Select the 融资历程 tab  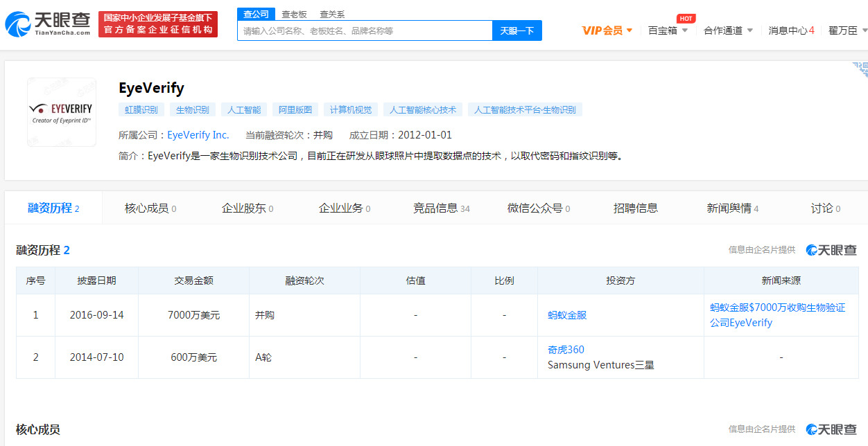pyautogui.click(x=53, y=208)
